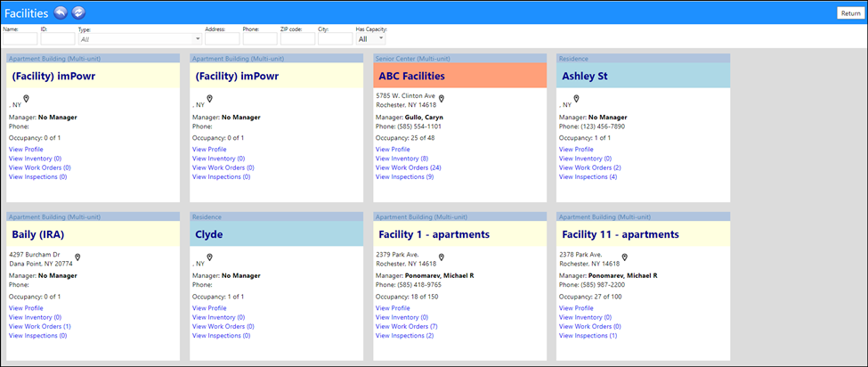Open the Type filter combo box

(x=141, y=39)
